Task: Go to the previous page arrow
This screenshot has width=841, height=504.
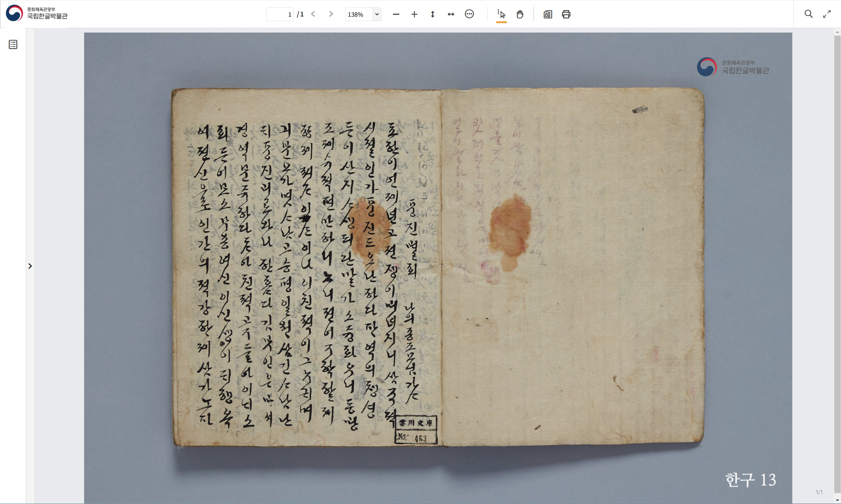Action: pos(313,14)
